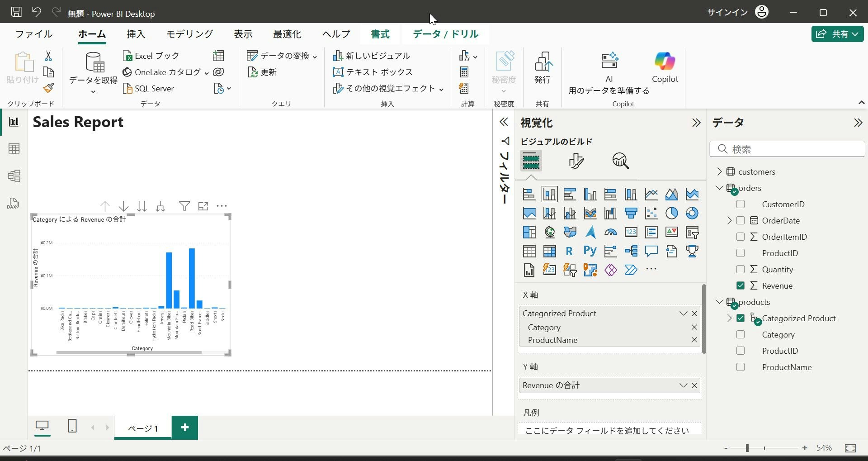
Task: Click the save icon in title bar
Action: tap(16, 12)
